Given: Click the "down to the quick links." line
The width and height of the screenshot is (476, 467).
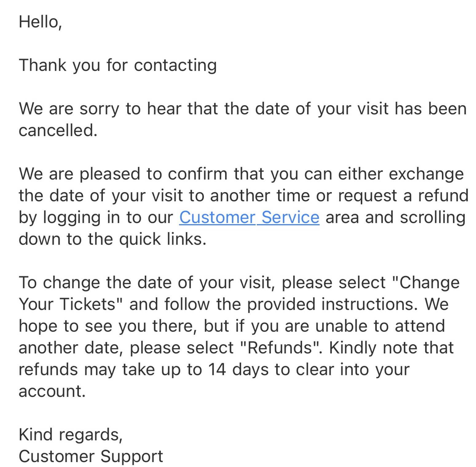Looking at the screenshot, I should tap(112, 239).
